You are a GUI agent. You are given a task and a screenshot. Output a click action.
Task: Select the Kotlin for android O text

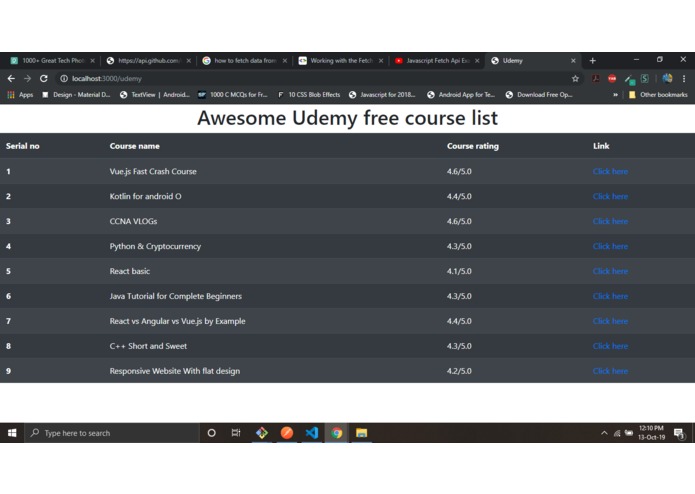[x=145, y=196]
